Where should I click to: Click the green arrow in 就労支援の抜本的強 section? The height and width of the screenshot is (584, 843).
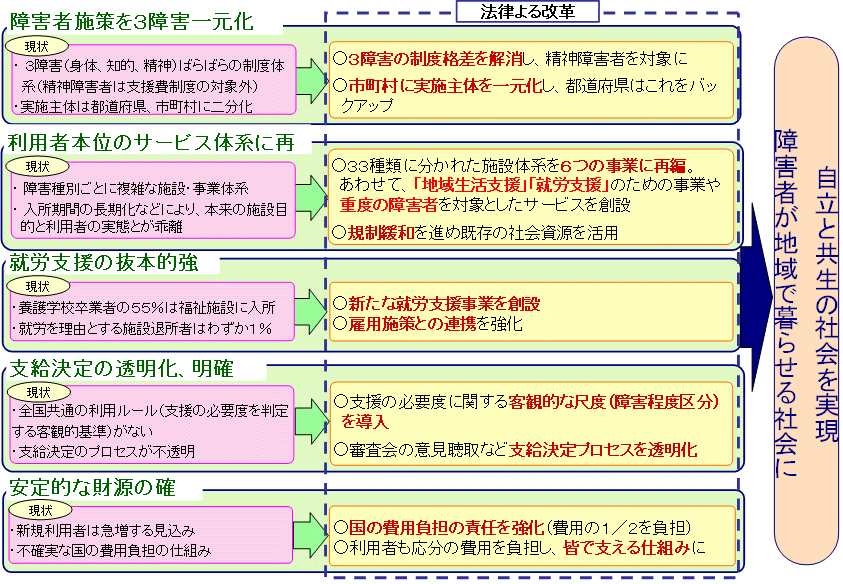312,308
